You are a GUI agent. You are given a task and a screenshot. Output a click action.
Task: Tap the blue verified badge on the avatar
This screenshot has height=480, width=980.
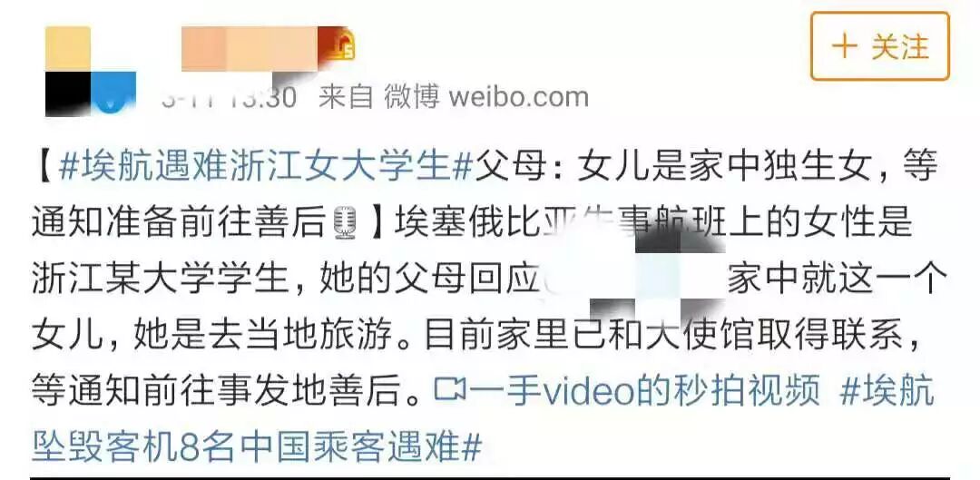pyautogui.click(x=113, y=95)
